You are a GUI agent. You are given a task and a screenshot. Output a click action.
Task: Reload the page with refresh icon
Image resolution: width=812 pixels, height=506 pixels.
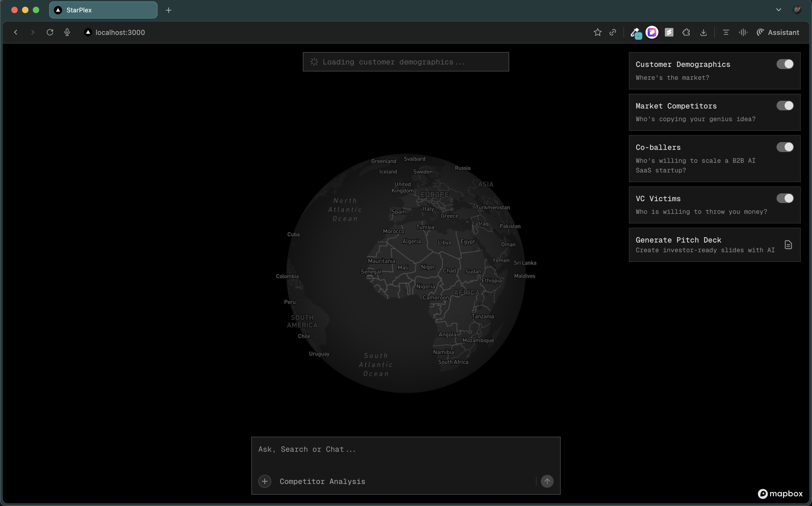pyautogui.click(x=50, y=32)
